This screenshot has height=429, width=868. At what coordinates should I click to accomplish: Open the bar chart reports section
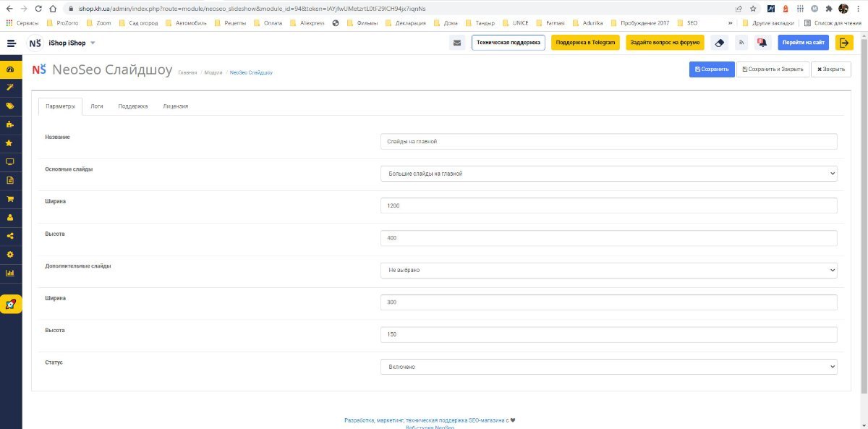10,273
